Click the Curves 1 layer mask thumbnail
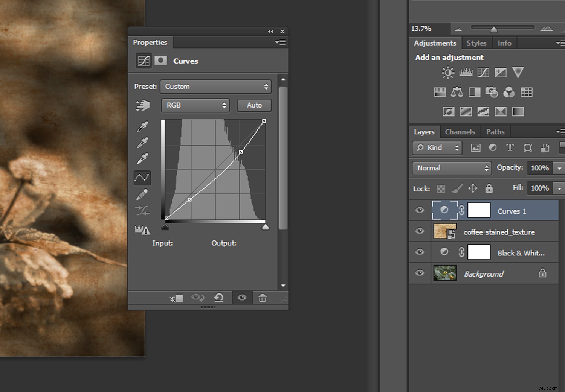565x392 pixels. coord(479,210)
